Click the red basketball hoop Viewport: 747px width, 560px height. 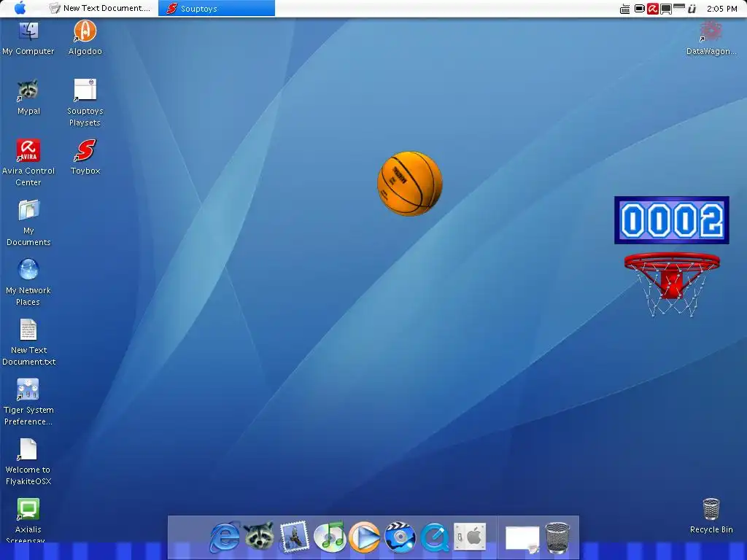click(672, 284)
